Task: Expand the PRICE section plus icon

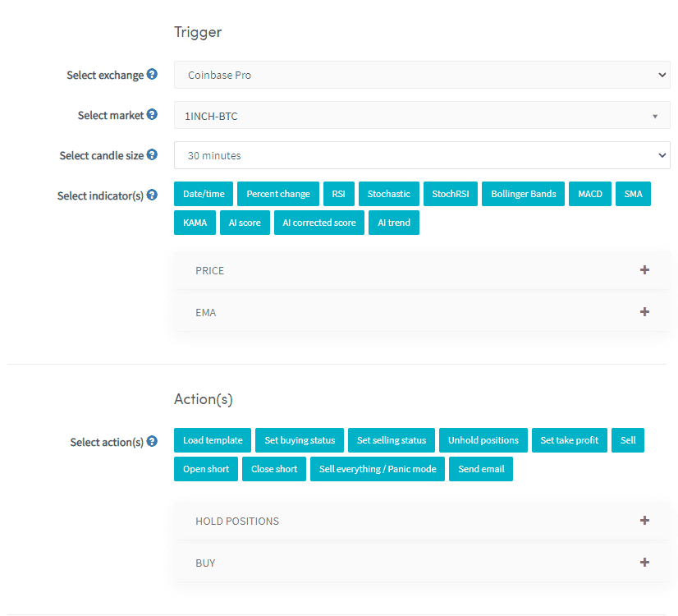Action: tap(644, 270)
